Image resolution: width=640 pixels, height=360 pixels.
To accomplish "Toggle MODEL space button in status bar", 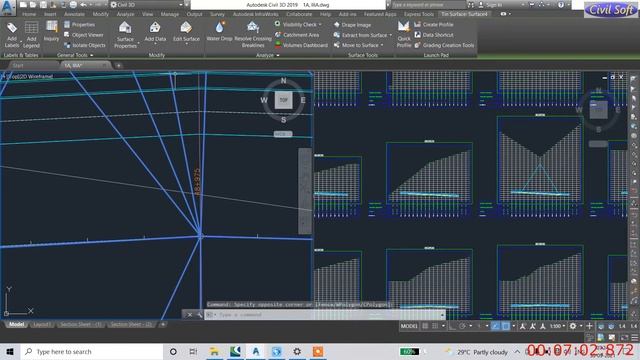I will click(x=409, y=326).
